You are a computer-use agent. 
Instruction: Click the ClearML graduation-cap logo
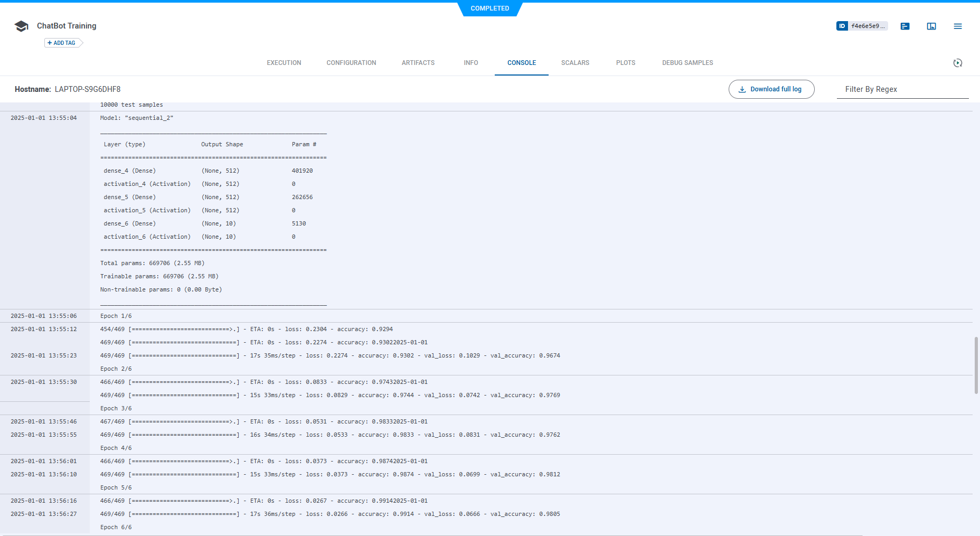pyautogui.click(x=21, y=26)
